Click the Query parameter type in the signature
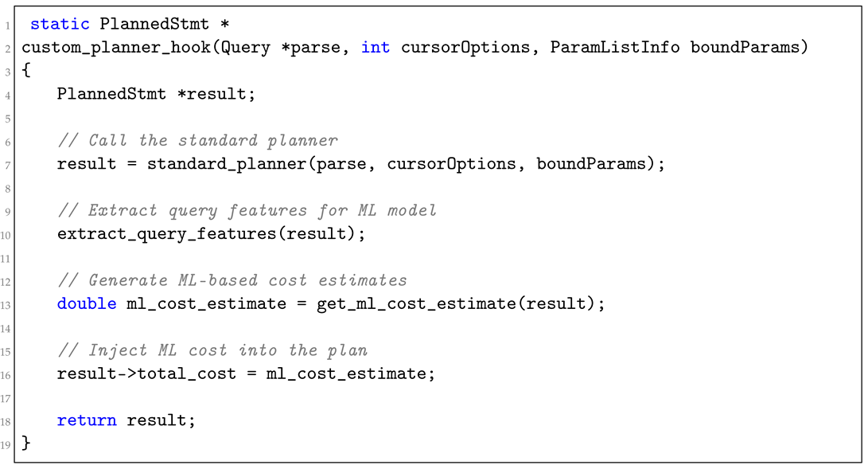The image size is (868, 469). click(246, 48)
